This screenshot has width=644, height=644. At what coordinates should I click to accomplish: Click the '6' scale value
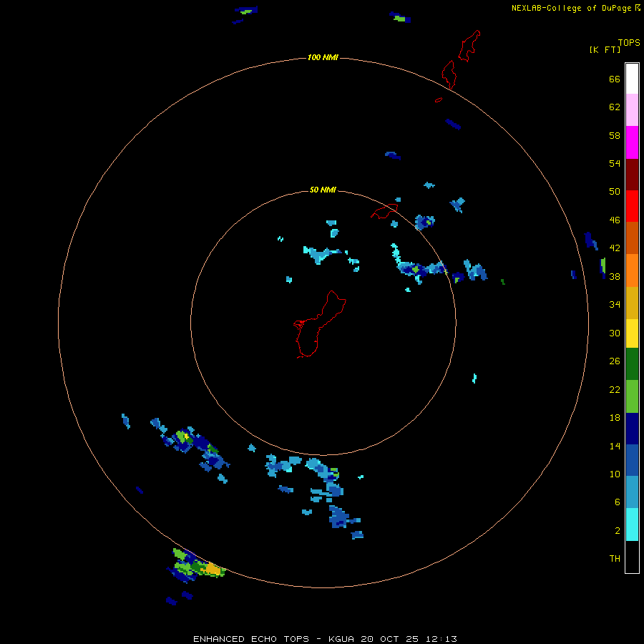pyautogui.click(x=618, y=502)
